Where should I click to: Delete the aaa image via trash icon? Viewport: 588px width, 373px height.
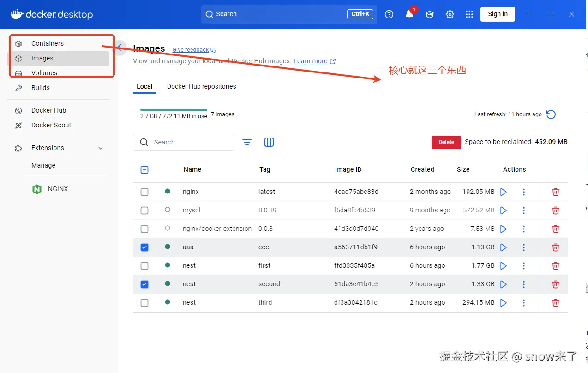(x=556, y=247)
